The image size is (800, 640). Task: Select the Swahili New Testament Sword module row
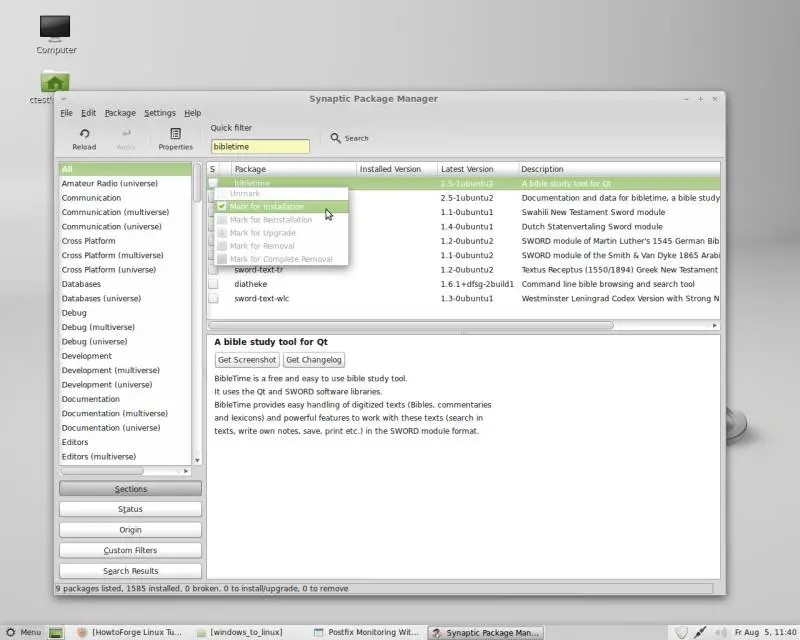tap(464, 212)
